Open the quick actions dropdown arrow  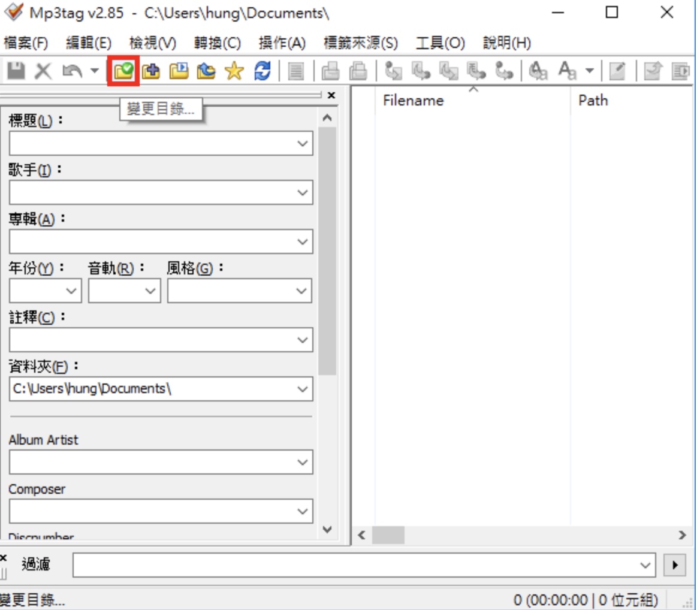point(590,71)
